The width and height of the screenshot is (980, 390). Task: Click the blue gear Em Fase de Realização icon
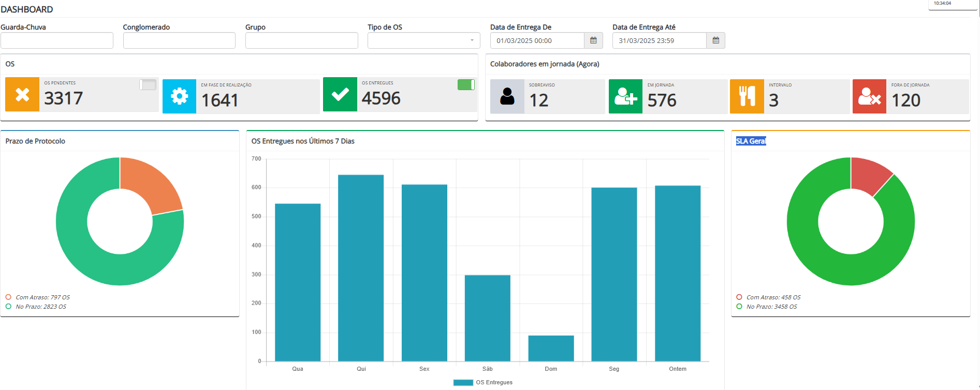point(179,96)
